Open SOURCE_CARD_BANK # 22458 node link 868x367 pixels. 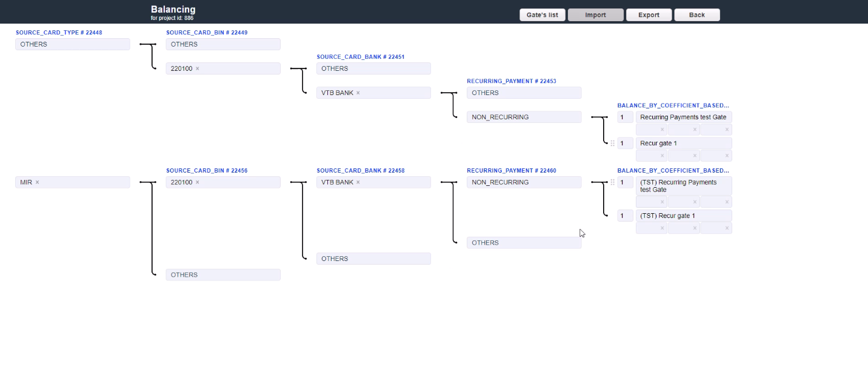coord(360,170)
